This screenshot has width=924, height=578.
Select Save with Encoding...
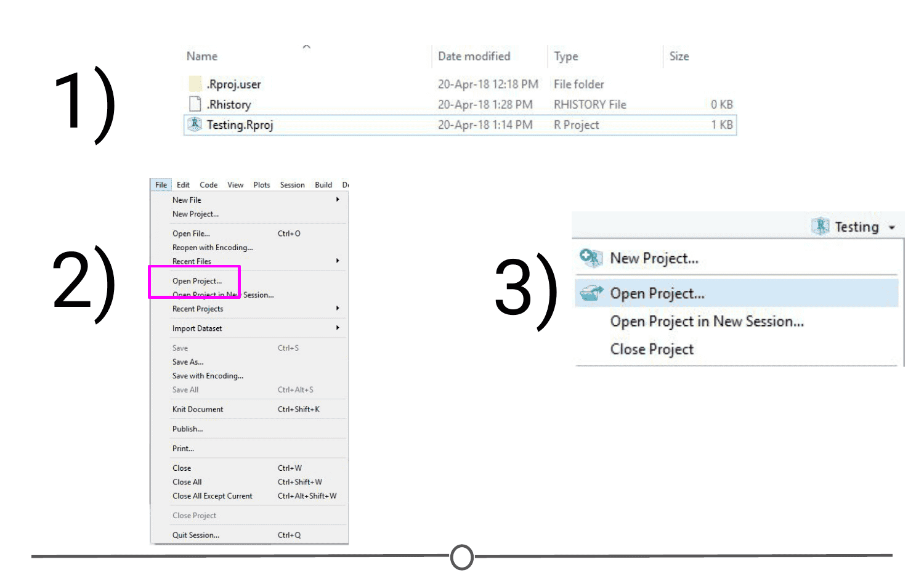(x=208, y=376)
